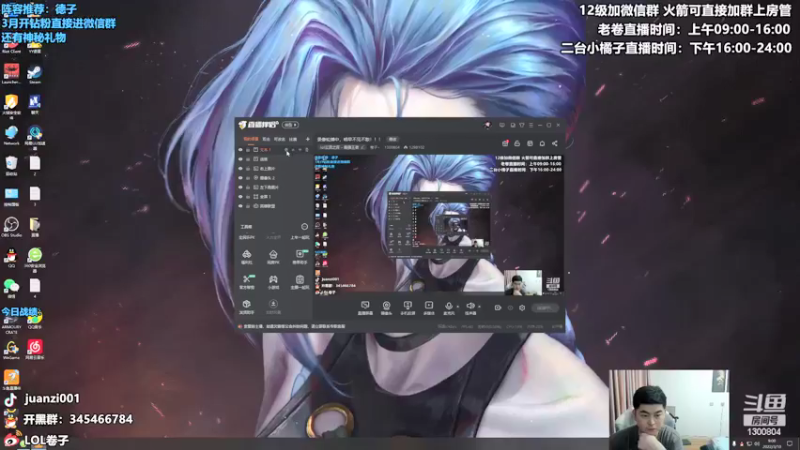Click the multimedia source icon in bottom toolbar
This screenshot has height=450, width=800.
tap(429, 307)
